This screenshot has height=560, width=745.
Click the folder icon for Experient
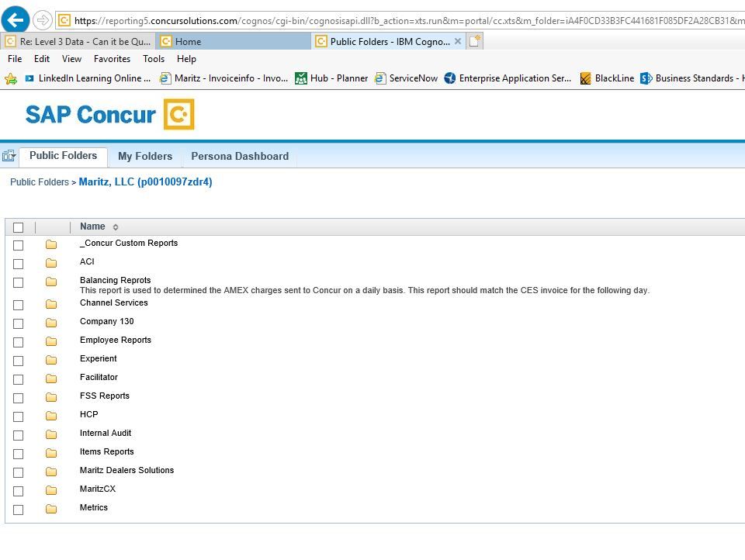pyautogui.click(x=51, y=360)
